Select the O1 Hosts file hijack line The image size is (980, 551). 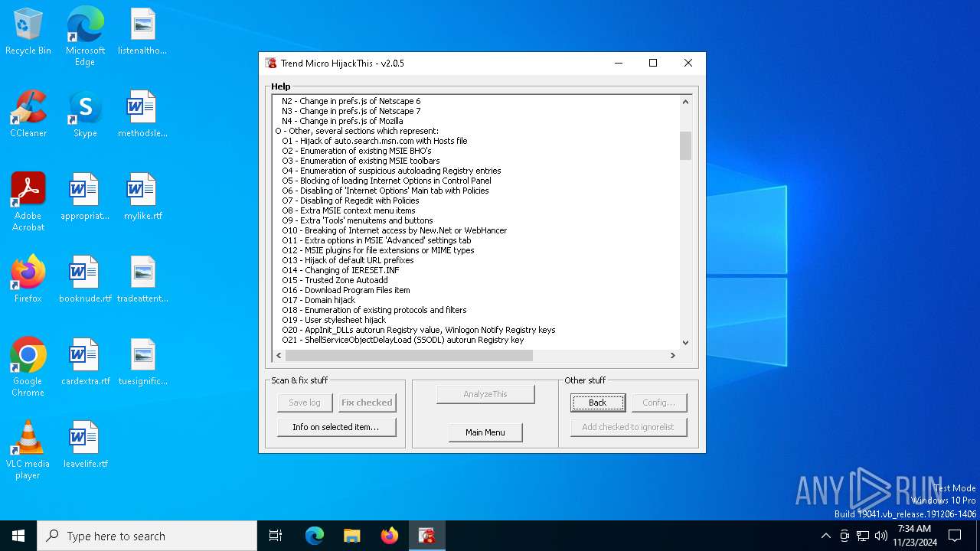point(374,141)
